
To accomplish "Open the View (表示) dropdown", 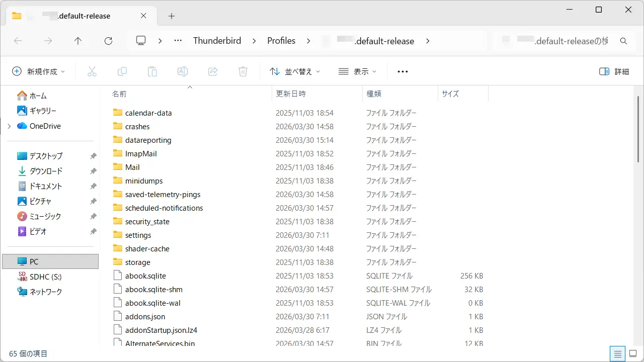I will coord(357,71).
